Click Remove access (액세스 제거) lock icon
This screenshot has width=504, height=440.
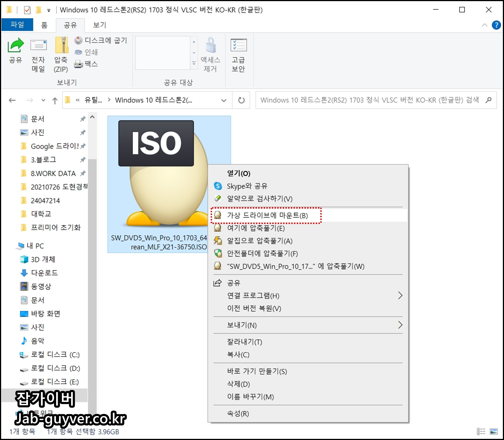coord(211,45)
